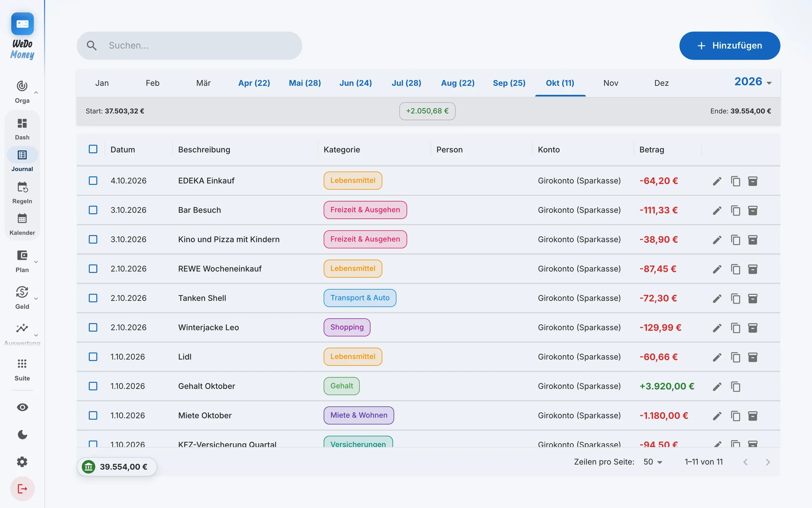Expand the Geld sidebar group
The width and height of the screenshot is (812, 508).
(x=36, y=298)
